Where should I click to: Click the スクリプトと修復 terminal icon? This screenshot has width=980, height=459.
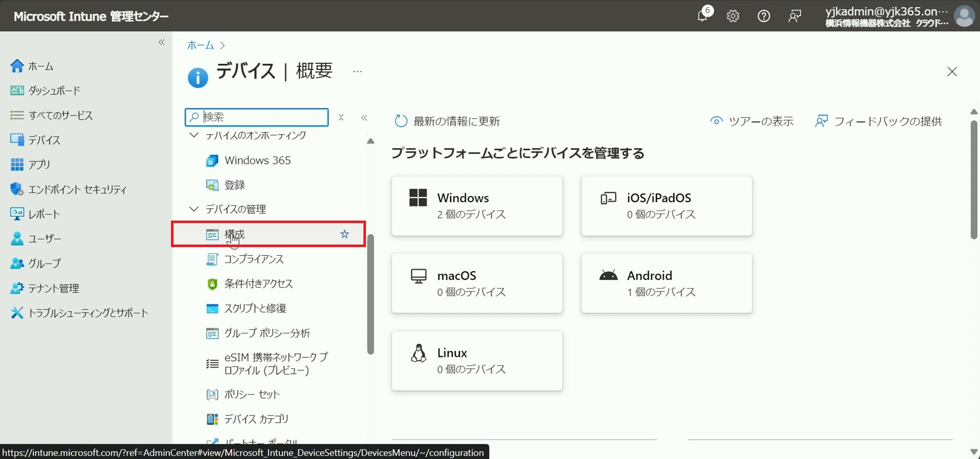212,308
